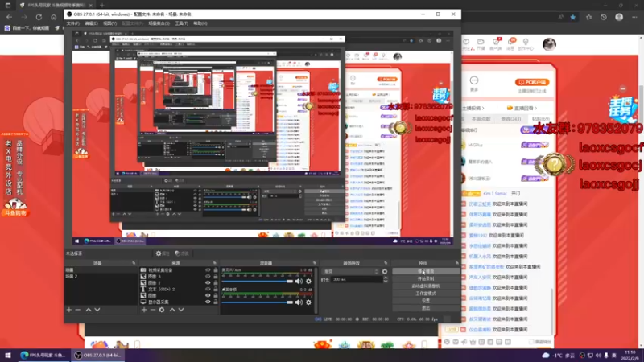Pop out the 控件 dock panel
Screen dimensions: 644x362
456,263
